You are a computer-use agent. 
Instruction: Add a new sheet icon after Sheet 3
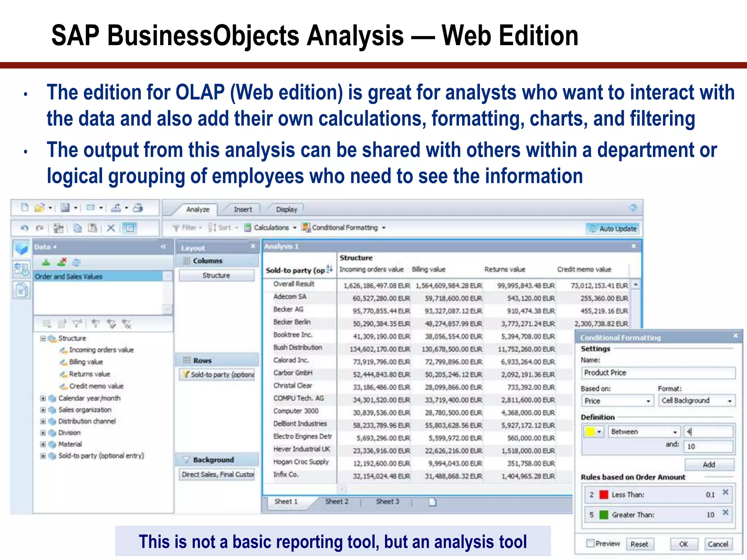point(432,502)
